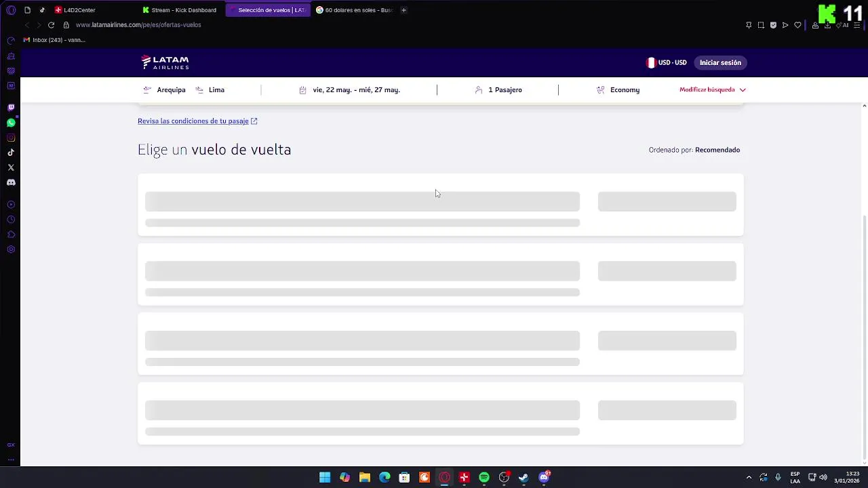The height and width of the screenshot is (488, 868).
Task: Click the site security lock icon
Action: click(x=66, y=25)
